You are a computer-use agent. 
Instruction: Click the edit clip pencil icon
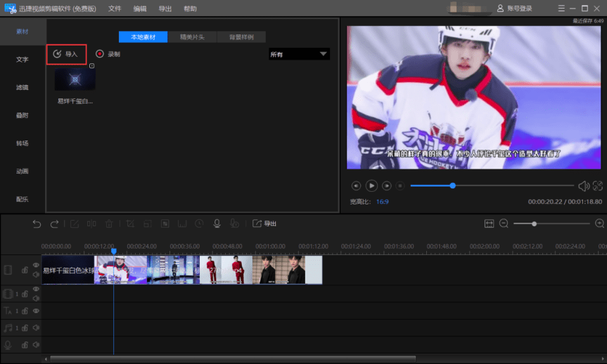click(75, 223)
